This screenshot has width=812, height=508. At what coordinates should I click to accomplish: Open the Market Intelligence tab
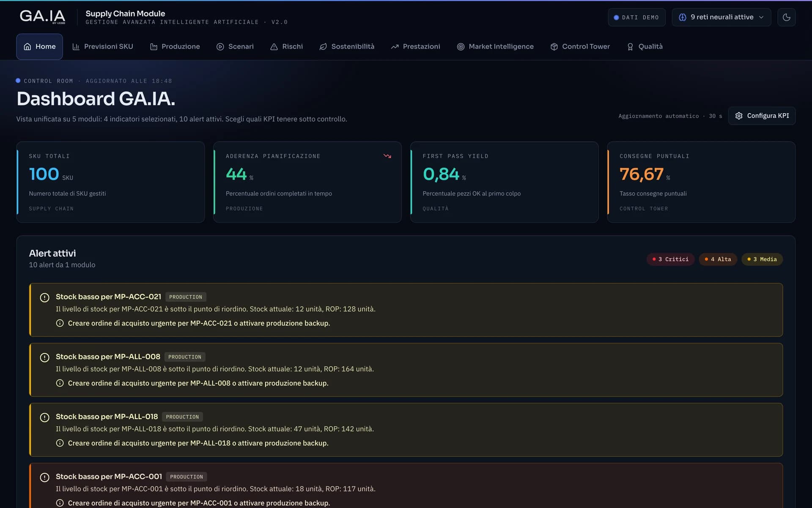[495, 47]
